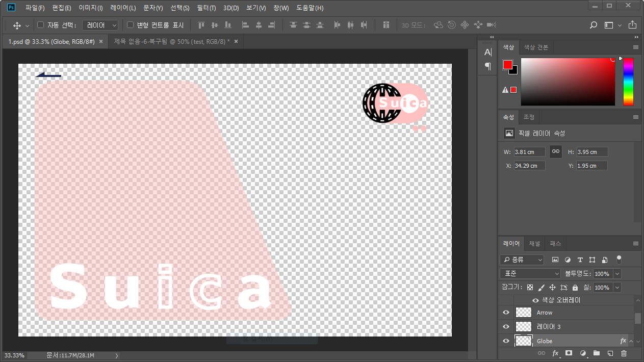Hide the 색상 오버레이 effect
644x362 pixels.
[535, 301]
